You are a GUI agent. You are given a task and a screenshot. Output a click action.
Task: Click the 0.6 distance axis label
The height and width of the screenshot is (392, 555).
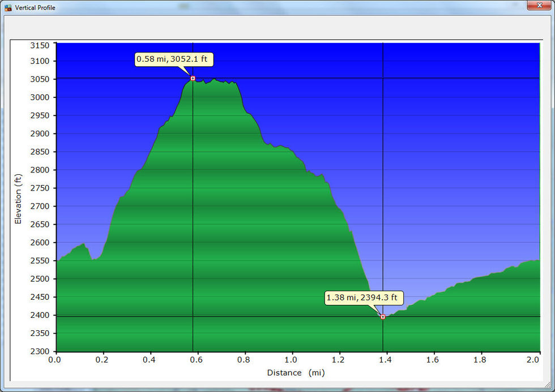[x=197, y=360]
